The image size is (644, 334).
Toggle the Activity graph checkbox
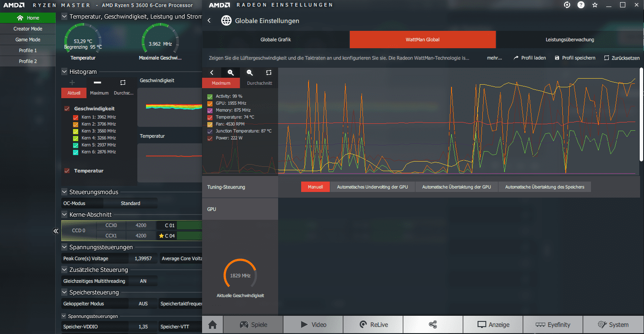pyautogui.click(x=210, y=96)
